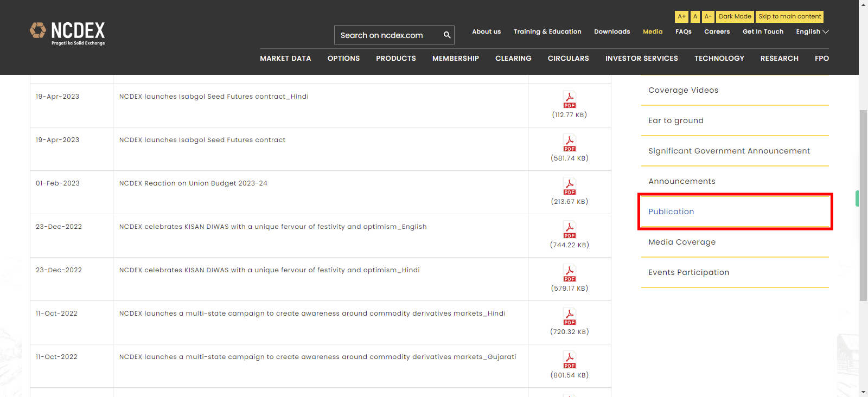
Task: Open Training & Education menu
Action: tap(547, 31)
